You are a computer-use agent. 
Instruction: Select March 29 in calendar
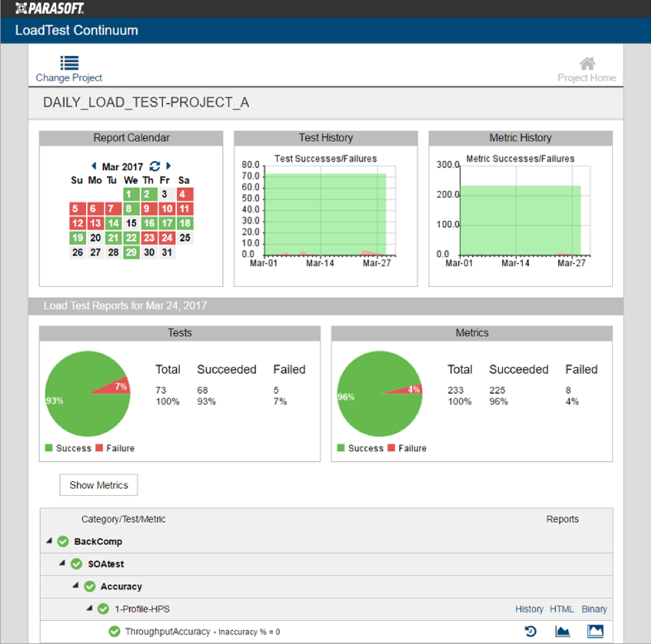(131, 252)
